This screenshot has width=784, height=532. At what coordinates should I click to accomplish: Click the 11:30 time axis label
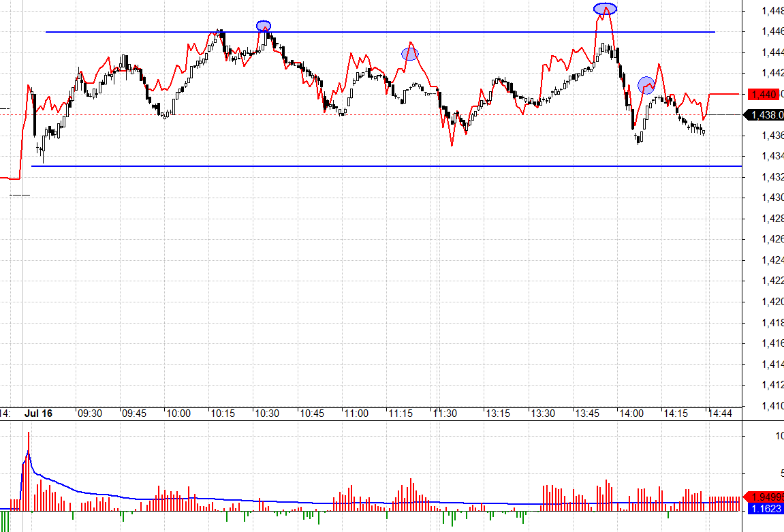(x=444, y=413)
